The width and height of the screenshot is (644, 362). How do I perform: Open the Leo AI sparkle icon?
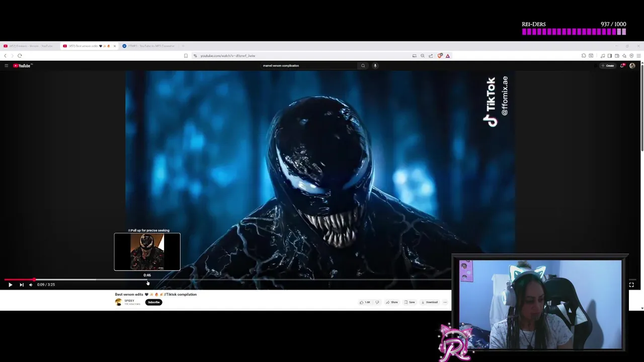tap(624, 56)
